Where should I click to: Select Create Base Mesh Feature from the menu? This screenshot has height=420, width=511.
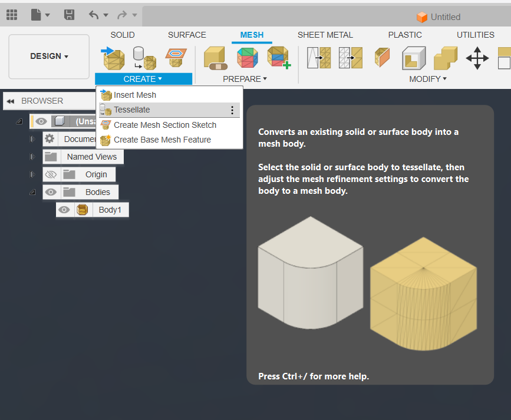[163, 140]
